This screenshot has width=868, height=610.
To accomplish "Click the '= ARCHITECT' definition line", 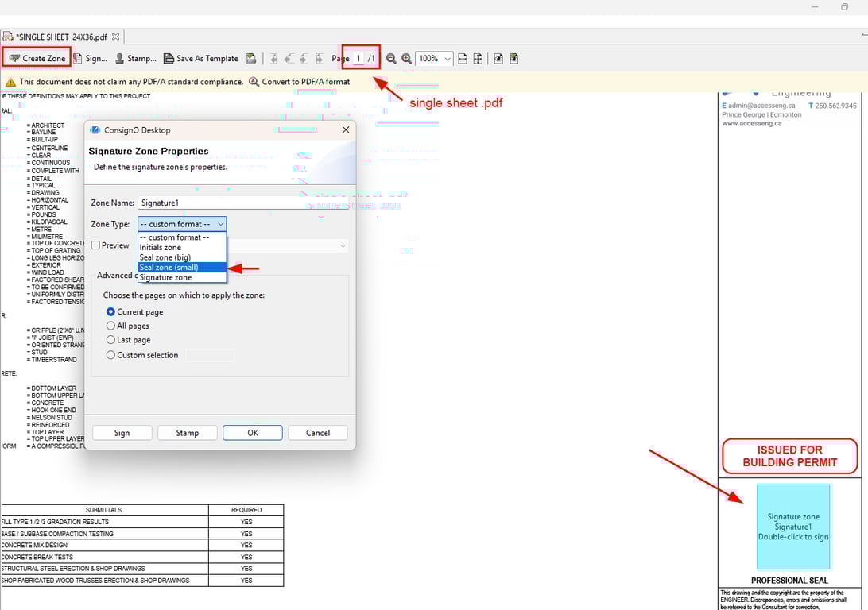I will (45, 125).
